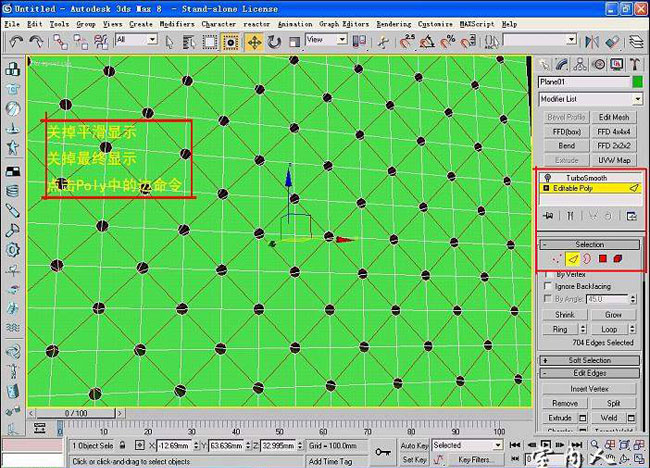Expand the Editable Poly stack entry

click(x=546, y=188)
